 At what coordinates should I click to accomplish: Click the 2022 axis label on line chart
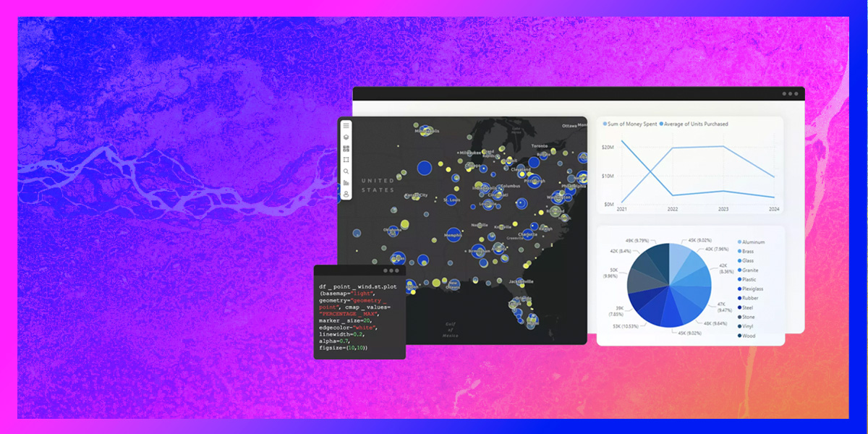click(673, 209)
